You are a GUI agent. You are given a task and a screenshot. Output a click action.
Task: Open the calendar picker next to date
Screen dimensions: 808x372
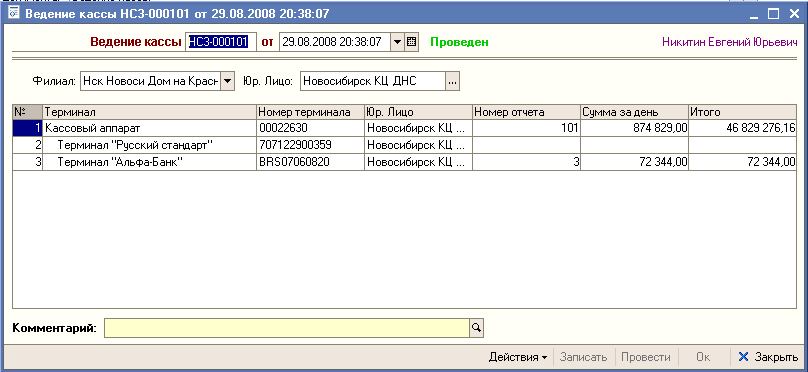point(411,42)
